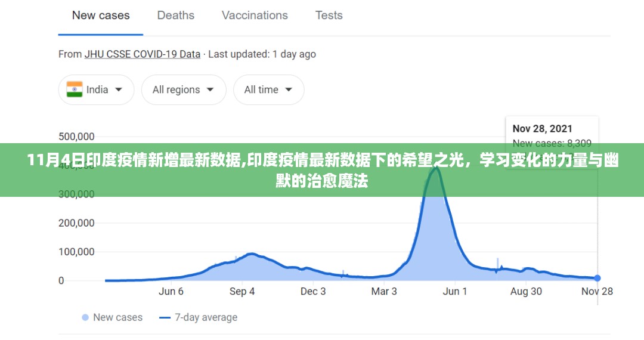Click the caret arrow beside India
The height and width of the screenshot is (340, 644).
119,90
